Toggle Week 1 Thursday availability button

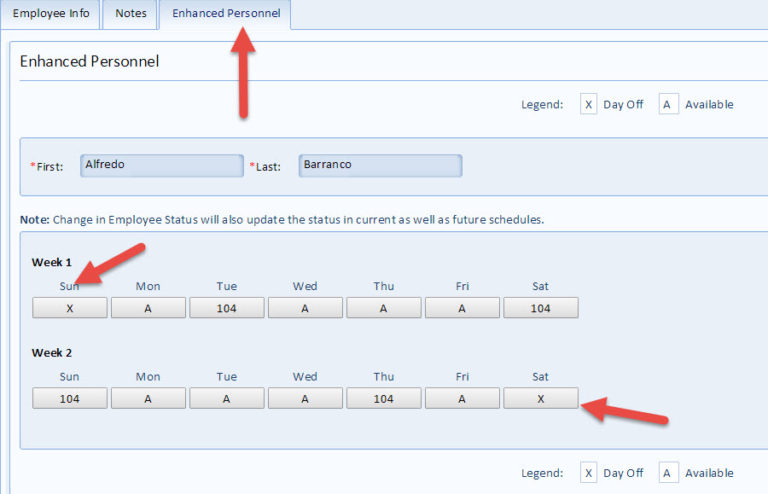pos(384,309)
